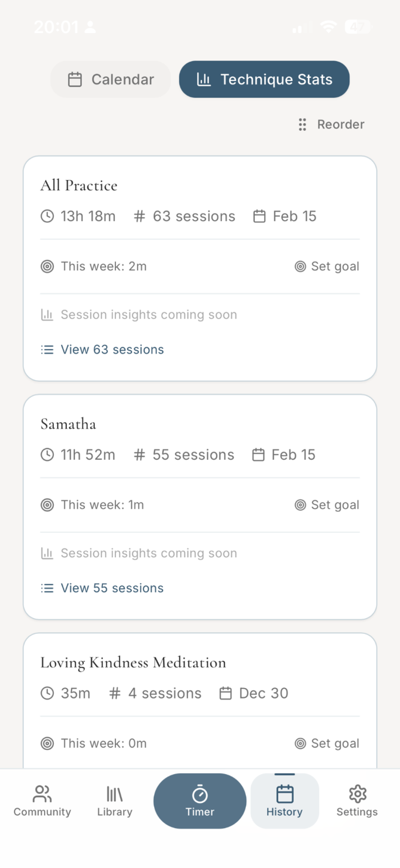Set goal for All Practice
Screen dimensions: 400x868
(x=327, y=267)
